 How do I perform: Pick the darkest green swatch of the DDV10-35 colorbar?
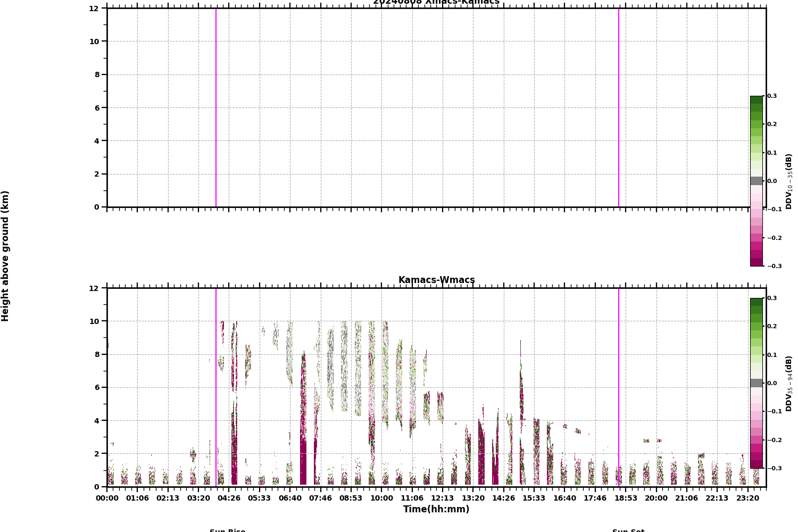click(x=757, y=99)
